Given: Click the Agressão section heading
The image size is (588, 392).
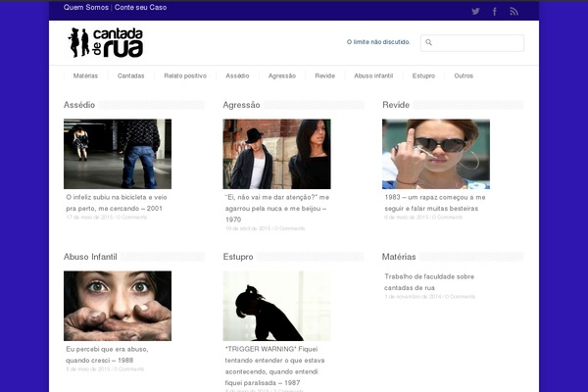Looking at the screenshot, I should point(241,105).
